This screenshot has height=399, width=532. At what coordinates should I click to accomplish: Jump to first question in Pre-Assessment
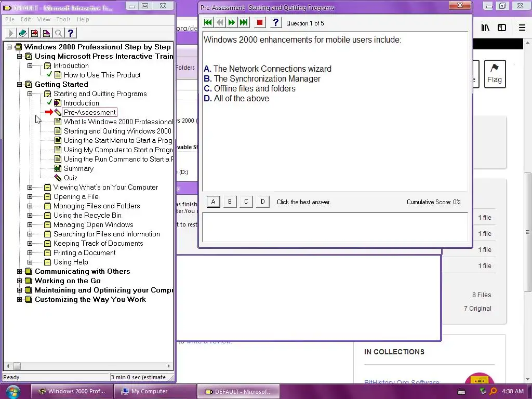coord(208,23)
